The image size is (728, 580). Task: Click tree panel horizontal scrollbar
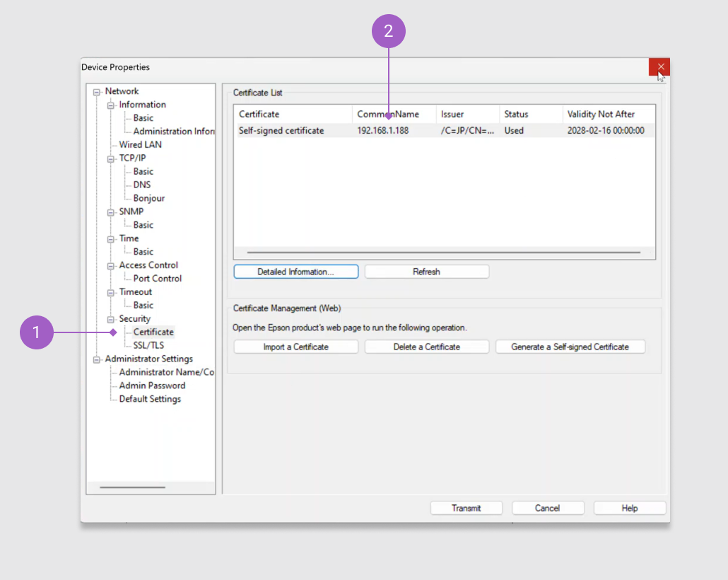(132, 487)
